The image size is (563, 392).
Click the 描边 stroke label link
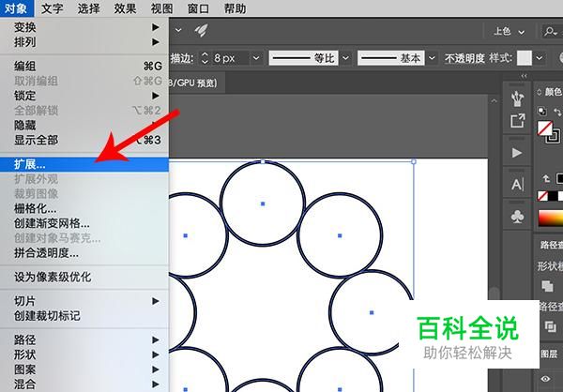pos(182,58)
